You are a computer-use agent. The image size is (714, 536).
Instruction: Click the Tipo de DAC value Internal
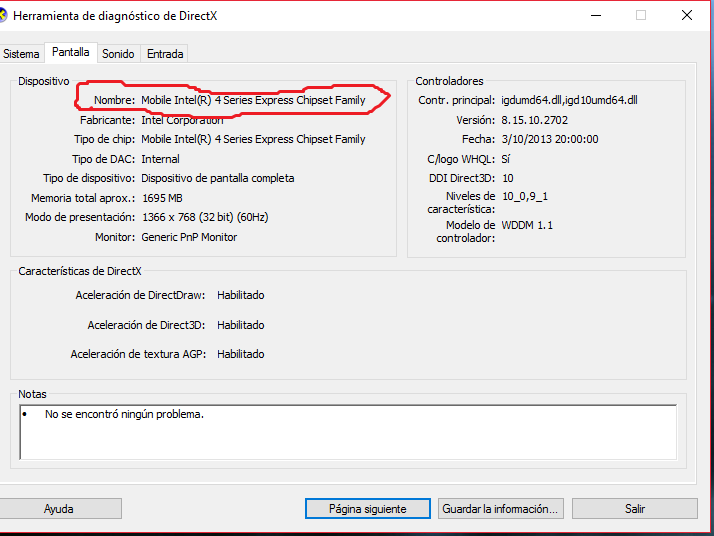click(x=160, y=159)
